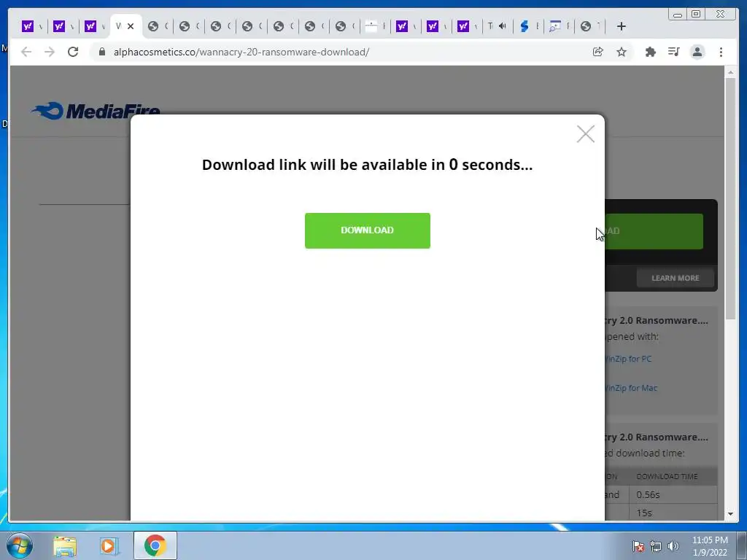Bookmark this page with the star
This screenshot has width=747, height=560.
point(622,52)
